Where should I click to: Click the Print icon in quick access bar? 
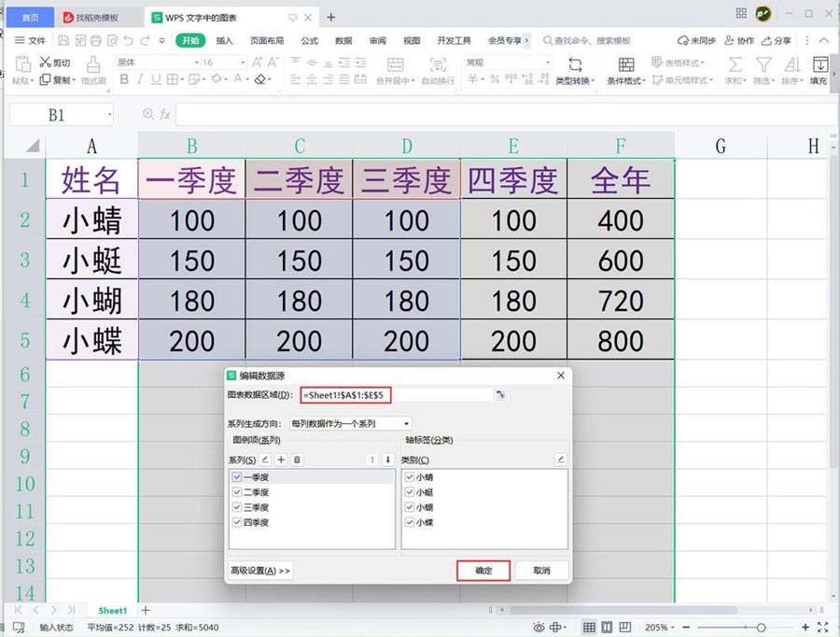pyautogui.click(x=96, y=40)
